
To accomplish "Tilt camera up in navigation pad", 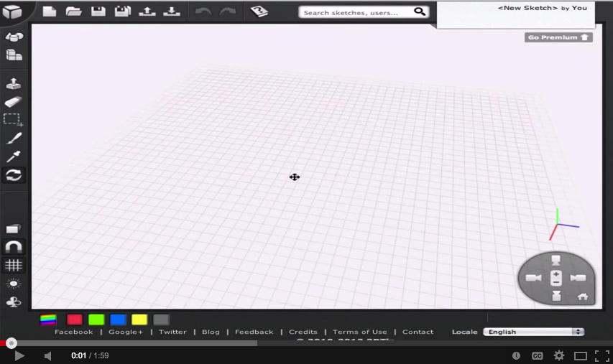I will 556,260.
